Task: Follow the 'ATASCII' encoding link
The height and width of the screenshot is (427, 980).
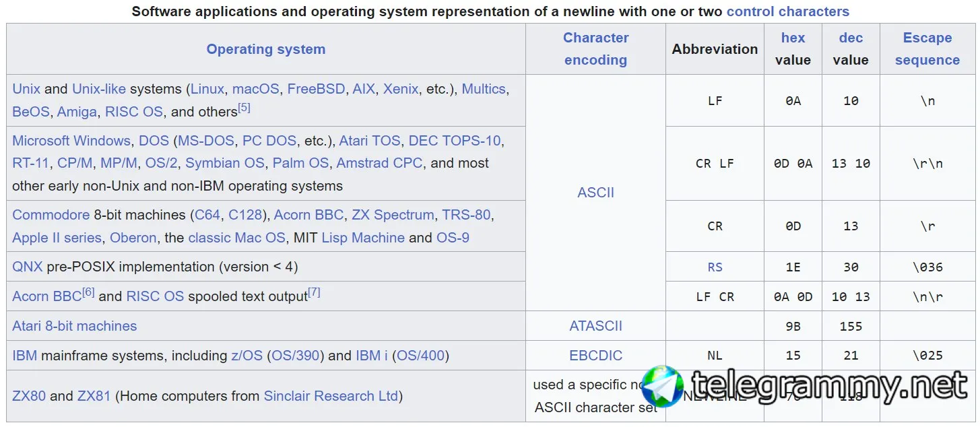Action: click(x=595, y=326)
